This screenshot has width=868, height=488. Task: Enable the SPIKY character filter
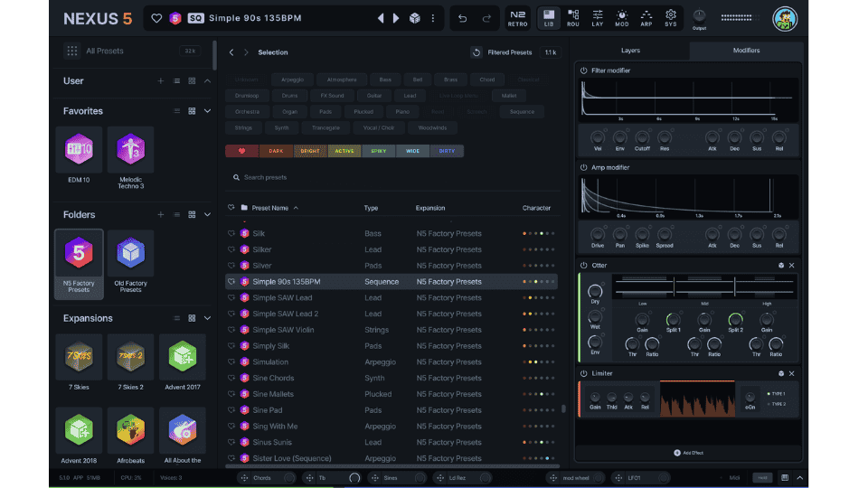[379, 151]
